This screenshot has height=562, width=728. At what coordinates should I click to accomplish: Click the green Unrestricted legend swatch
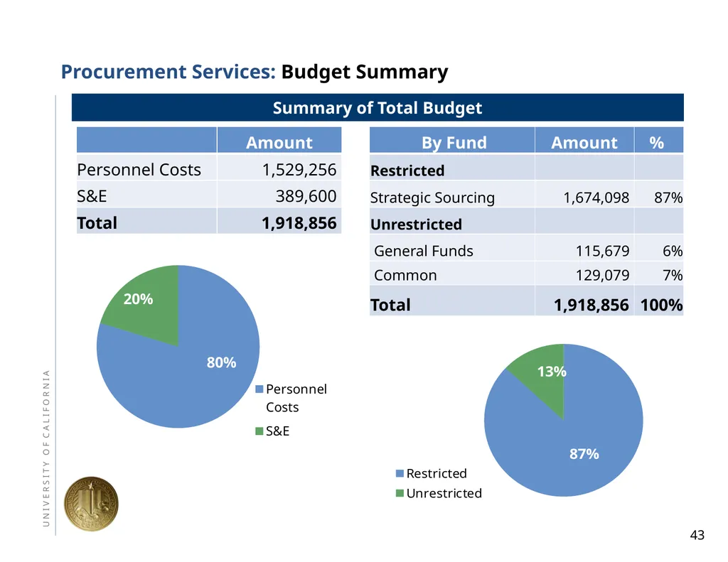click(400, 493)
